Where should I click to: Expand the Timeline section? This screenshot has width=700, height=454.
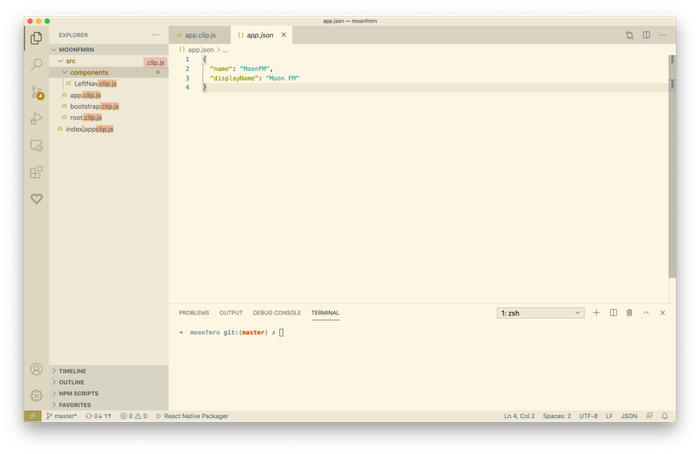click(72, 371)
